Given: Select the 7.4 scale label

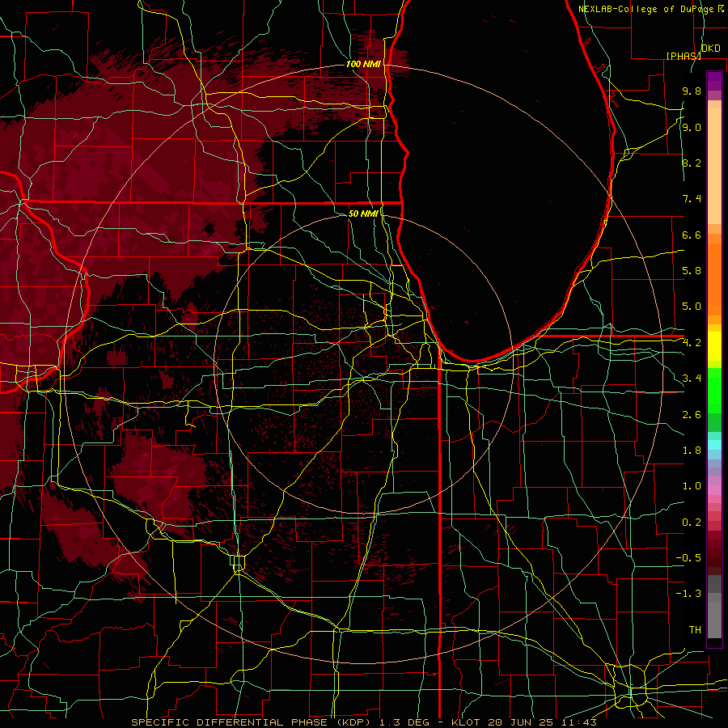Looking at the screenshot, I should coord(692,199).
